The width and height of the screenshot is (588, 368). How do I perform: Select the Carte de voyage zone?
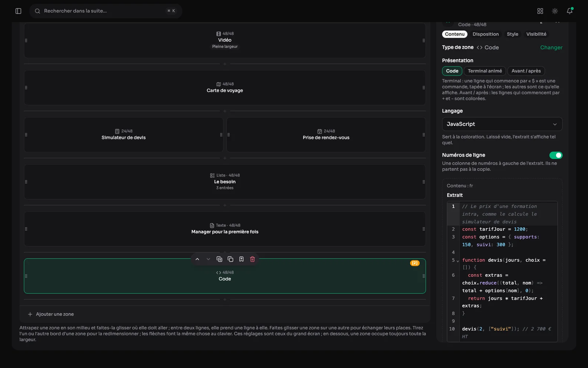pos(225,88)
